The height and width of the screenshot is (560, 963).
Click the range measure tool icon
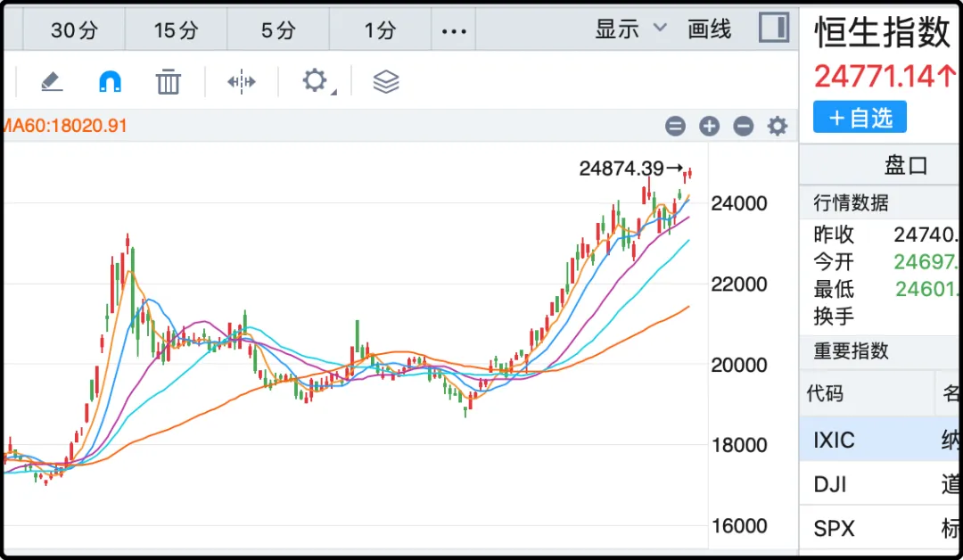241,82
